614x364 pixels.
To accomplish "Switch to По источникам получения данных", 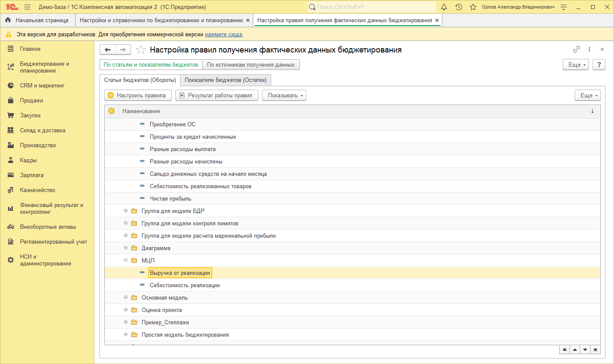I will tap(251, 65).
